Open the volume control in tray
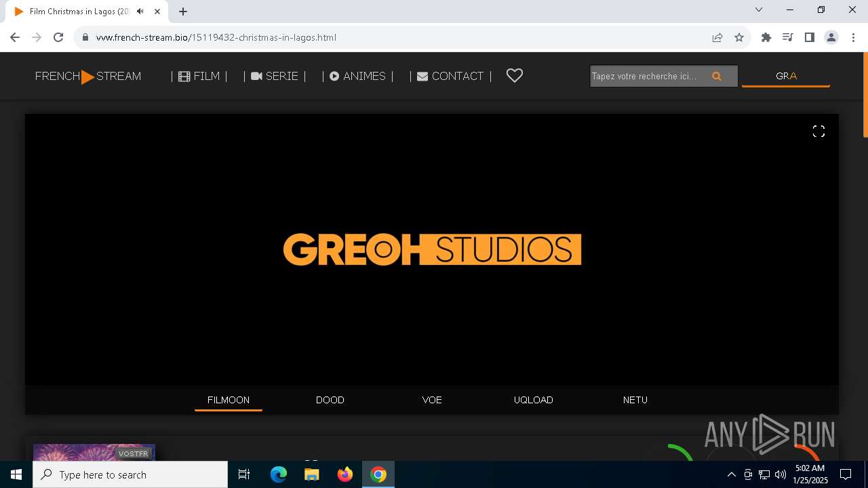The image size is (868, 488). [x=781, y=474]
